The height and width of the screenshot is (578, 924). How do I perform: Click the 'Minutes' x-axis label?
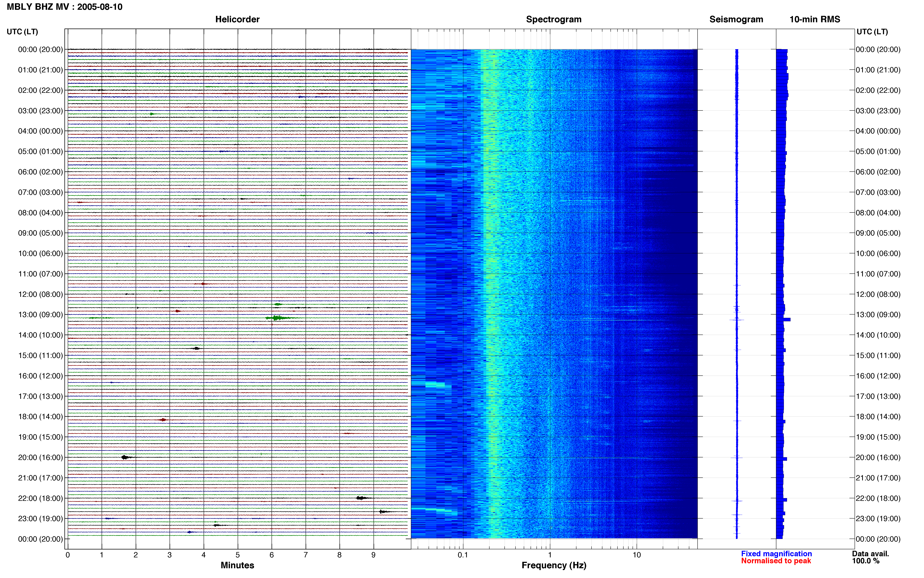tap(237, 565)
